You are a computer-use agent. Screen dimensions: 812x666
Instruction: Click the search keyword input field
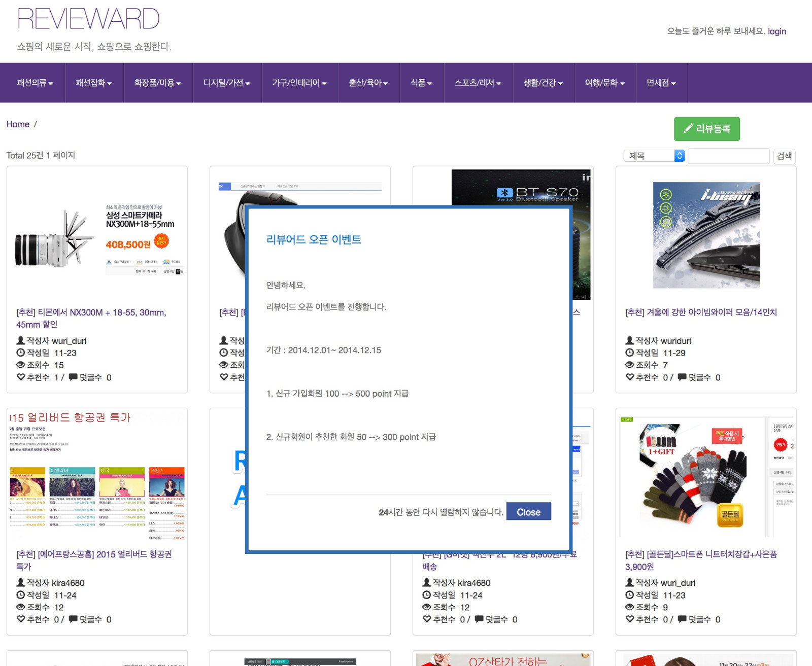tap(728, 156)
